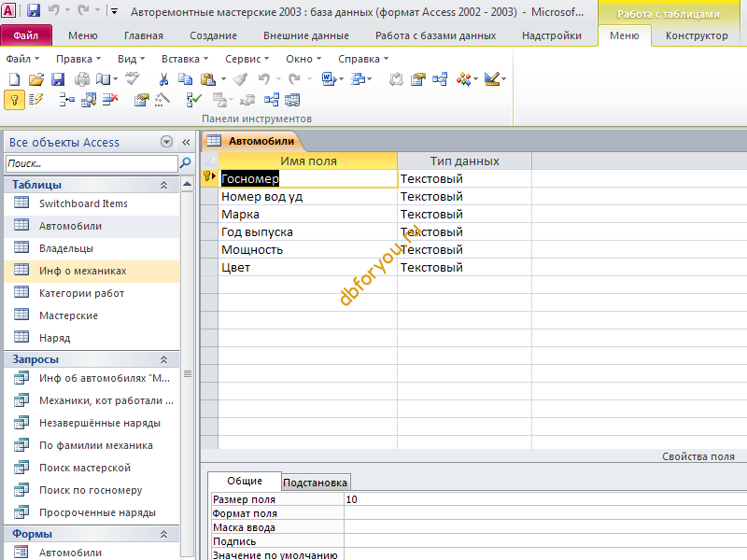Screen dimensions: 747x560
Task: Click the Маска ввода property field
Action: (545, 527)
